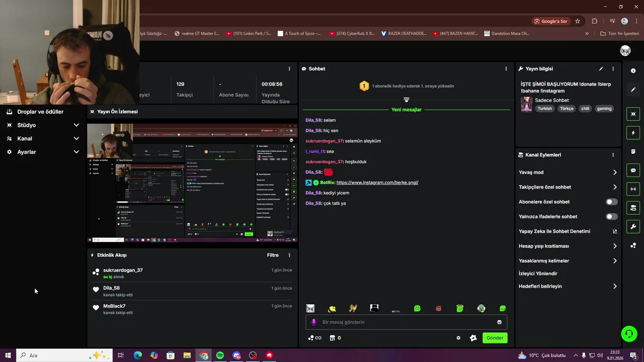Focus the Bir mesaj gönderin input
This screenshot has width=644, height=362.
[406, 322]
